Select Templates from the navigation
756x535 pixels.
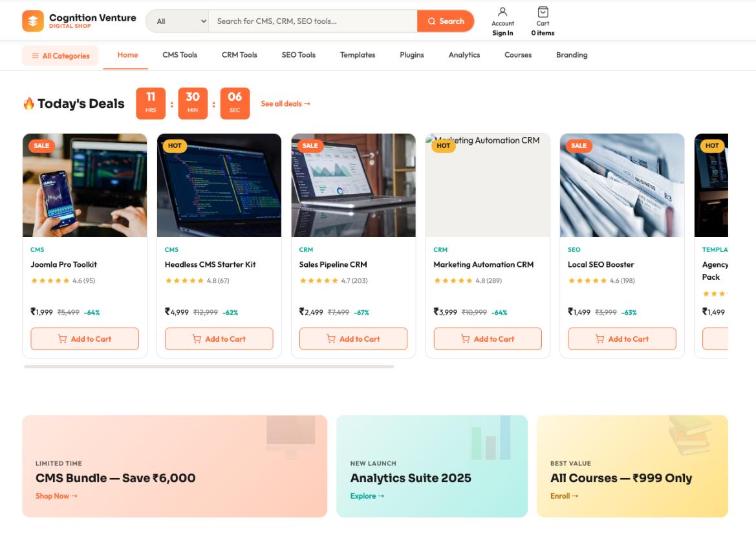coord(358,55)
